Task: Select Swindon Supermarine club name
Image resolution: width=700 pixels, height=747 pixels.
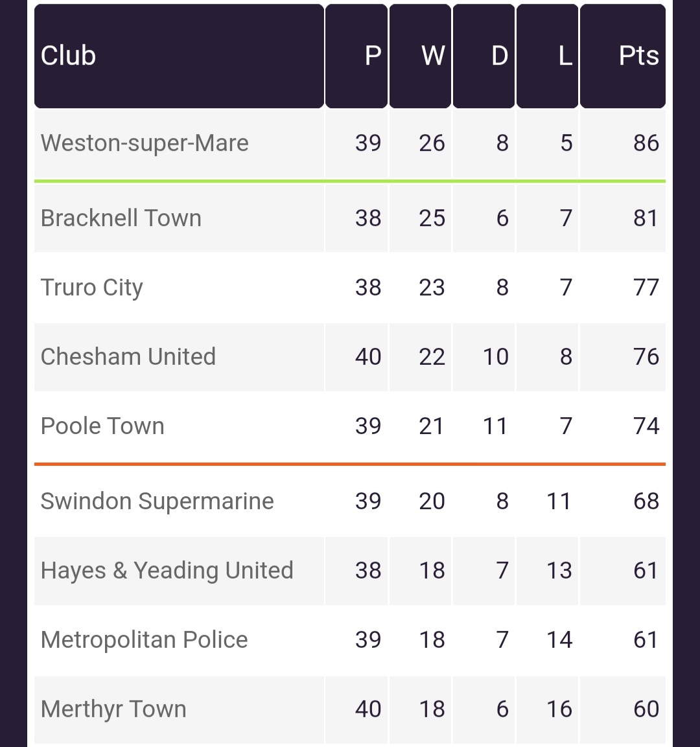Action: point(157,501)
